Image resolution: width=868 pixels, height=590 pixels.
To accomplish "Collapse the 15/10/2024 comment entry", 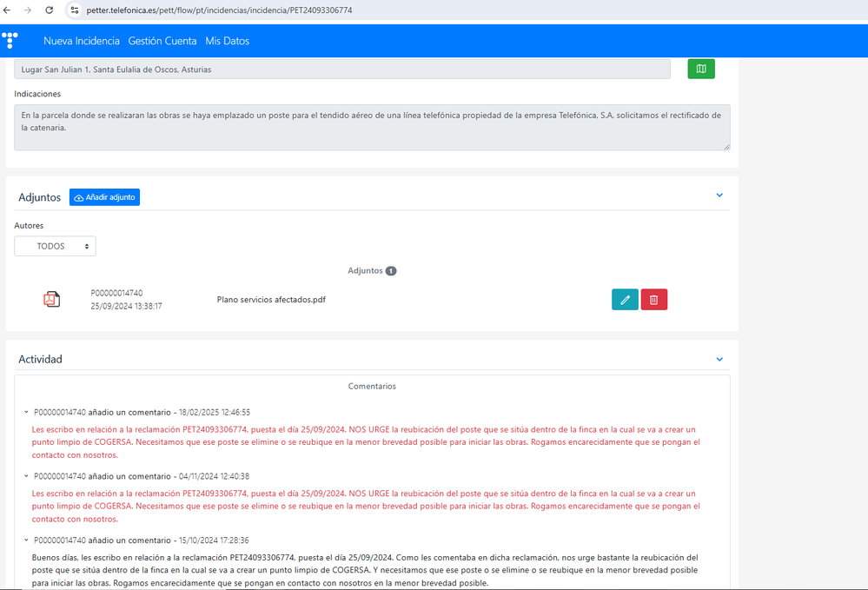I will click(x=26, y=540).
